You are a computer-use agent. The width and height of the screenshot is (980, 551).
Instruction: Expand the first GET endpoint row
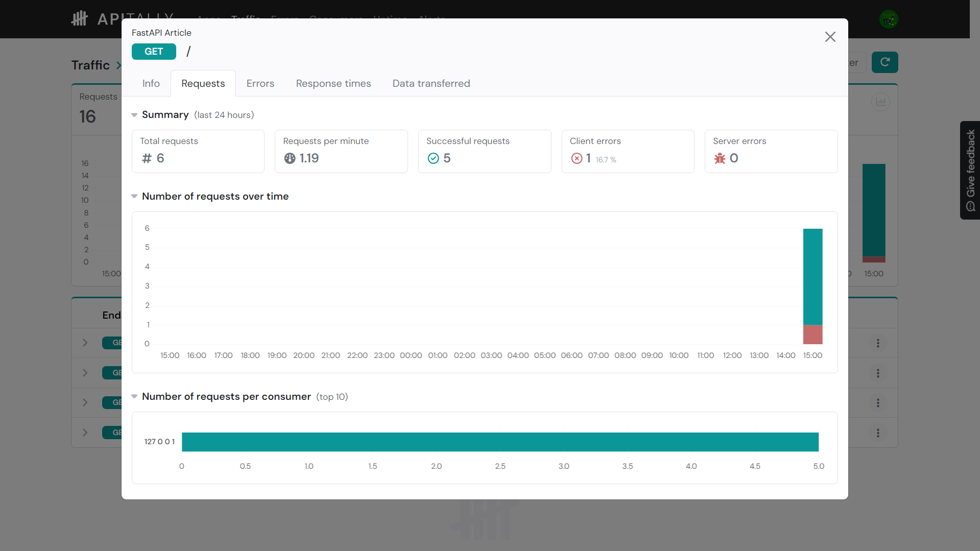pos(85,343)
